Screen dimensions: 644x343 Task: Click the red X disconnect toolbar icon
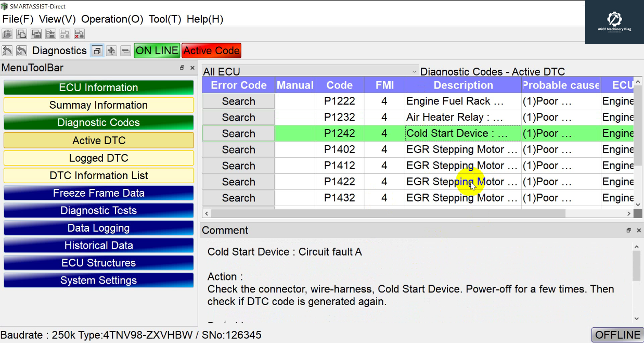(x=79, y=34)
